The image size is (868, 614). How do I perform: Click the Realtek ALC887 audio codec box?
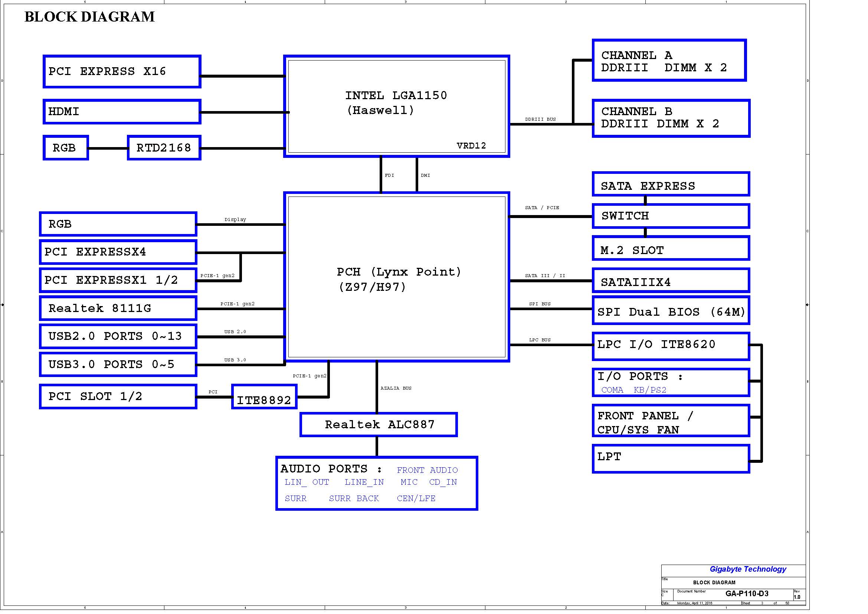(x=379, y=425)
